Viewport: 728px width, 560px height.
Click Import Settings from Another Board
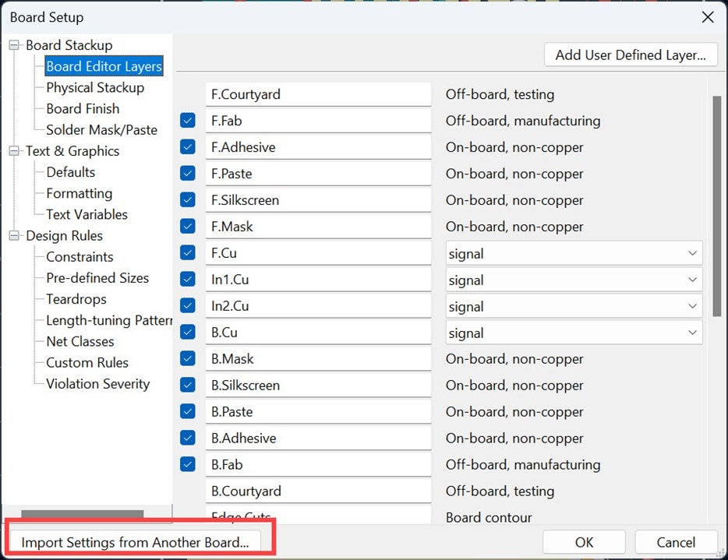pyautogui.click(x=135, y=542)
